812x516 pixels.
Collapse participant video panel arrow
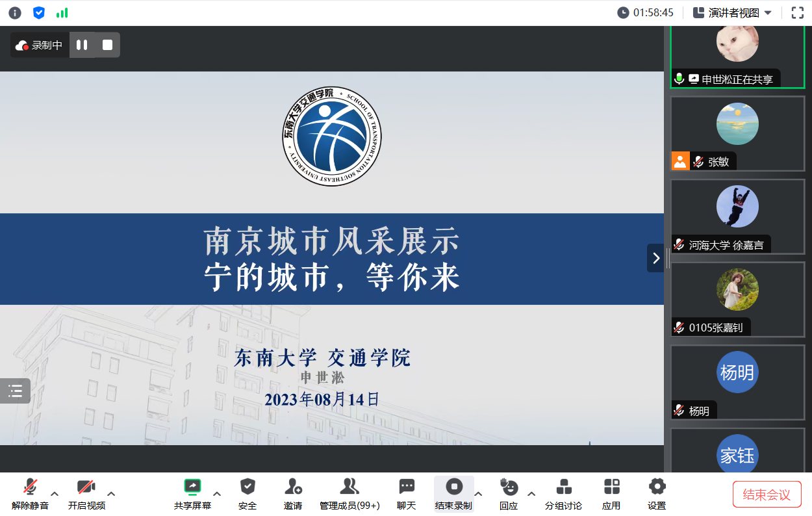click(x=655, y=258)
